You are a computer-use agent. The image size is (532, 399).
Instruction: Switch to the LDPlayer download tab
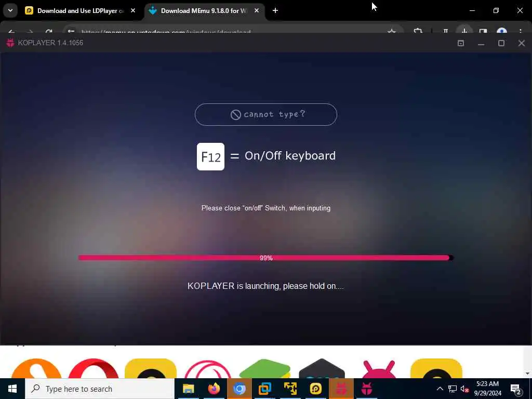click(80, 10)
